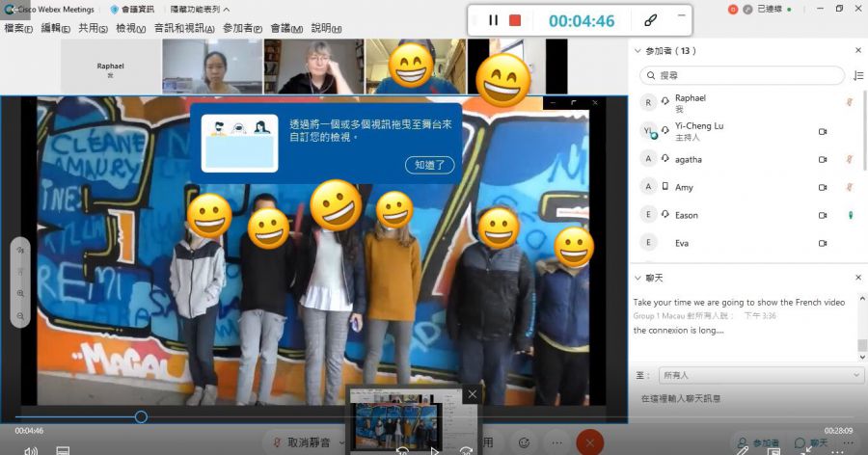The height and width of the screenshot is (455, 868).
Task: Click participants list scrollbar
Action: [x=865, y=130]
